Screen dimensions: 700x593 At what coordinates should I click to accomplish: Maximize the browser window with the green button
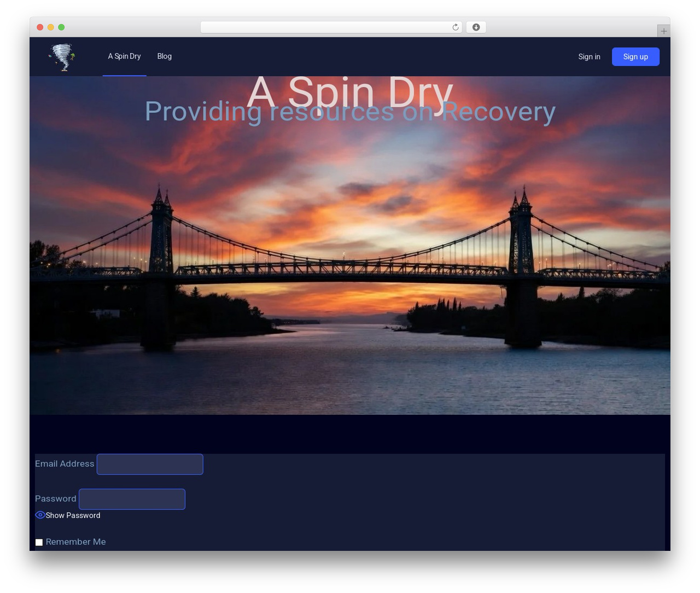click(x=61, y=27)
